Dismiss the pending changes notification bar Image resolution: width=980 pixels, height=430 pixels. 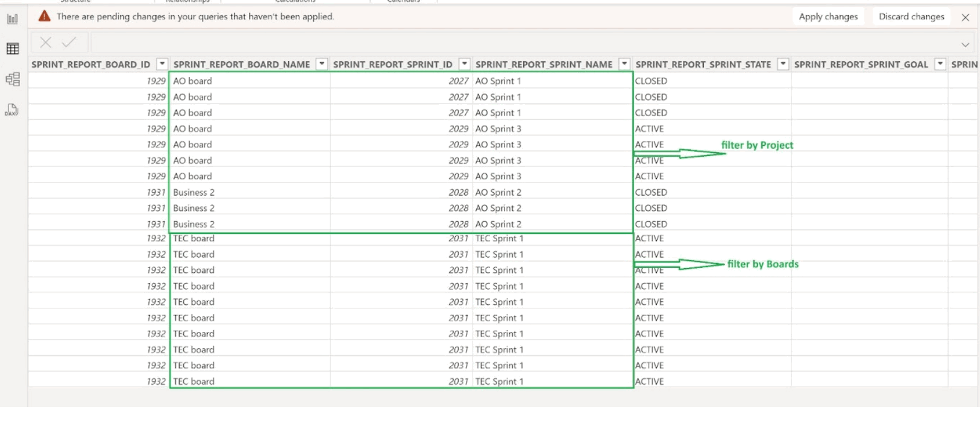click(966, 17)
